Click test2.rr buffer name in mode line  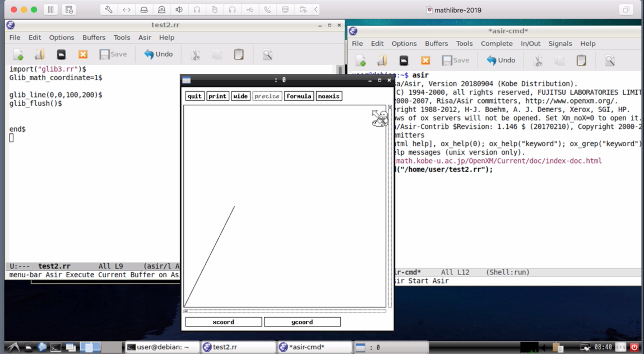54,266
